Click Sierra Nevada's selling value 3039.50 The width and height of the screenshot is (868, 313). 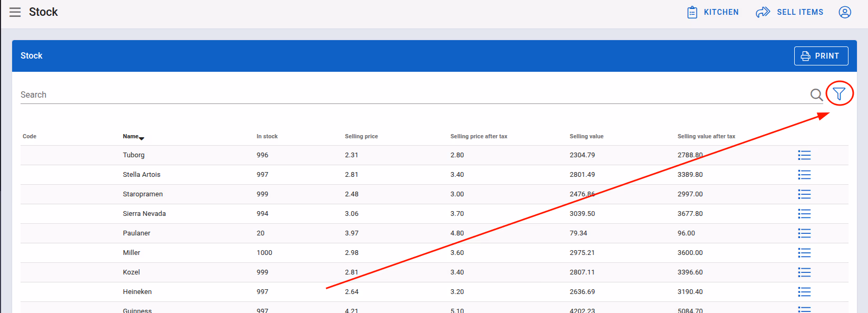point(582,214)
